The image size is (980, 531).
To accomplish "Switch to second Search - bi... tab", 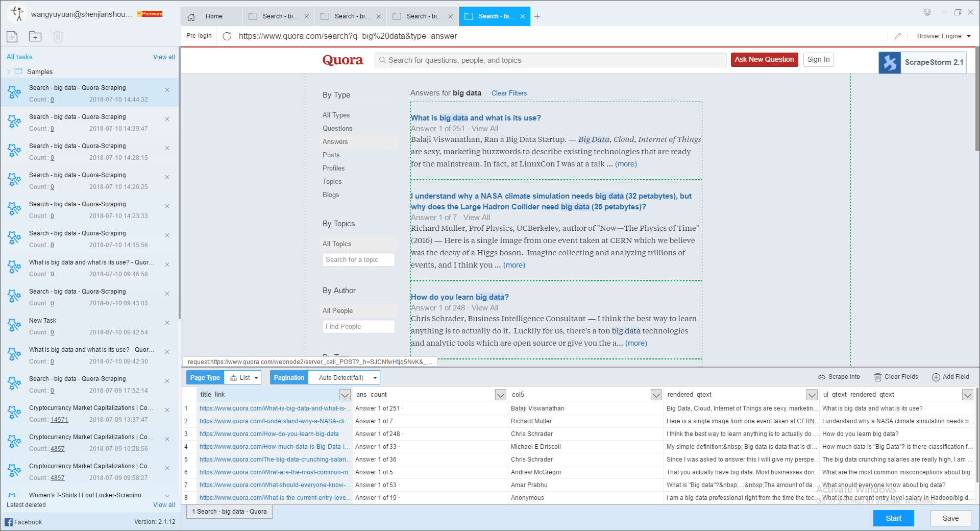I will click(x=351, y=16).
